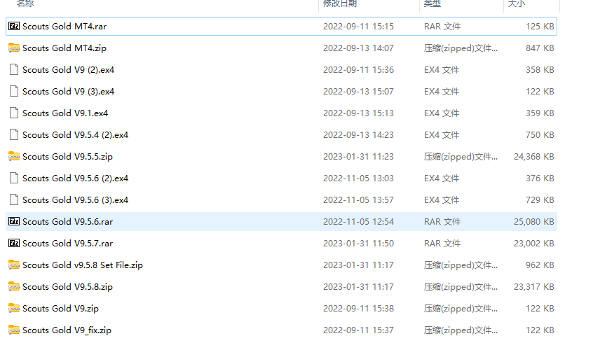
Task: Click the Scouts Gold V9.5.7.rar archive icon
Action: (x=14, y=243)
